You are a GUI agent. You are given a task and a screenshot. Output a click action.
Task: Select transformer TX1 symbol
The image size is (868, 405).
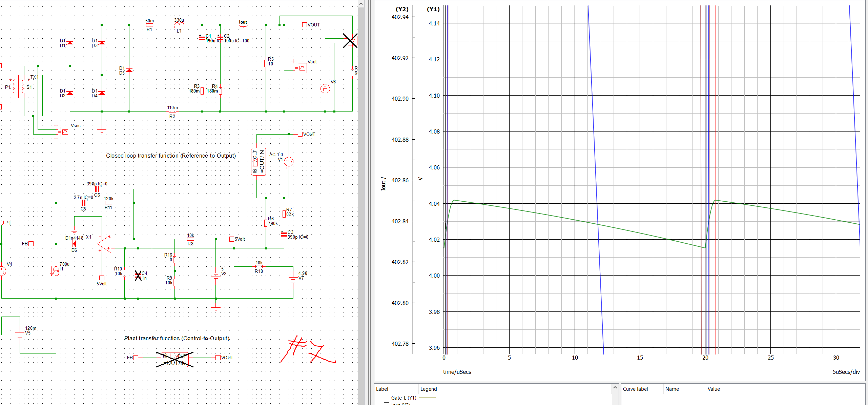tap(20, 87)
